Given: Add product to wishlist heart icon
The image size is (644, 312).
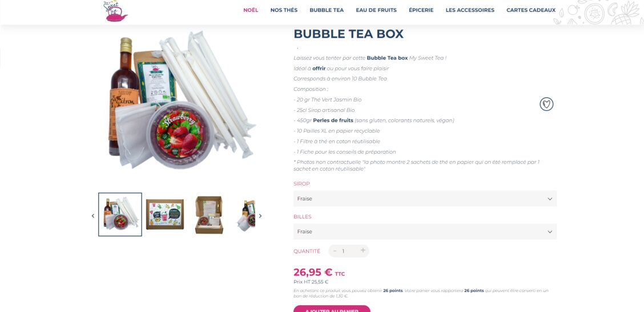Looking at the screenshot, I should pos(546,104).
